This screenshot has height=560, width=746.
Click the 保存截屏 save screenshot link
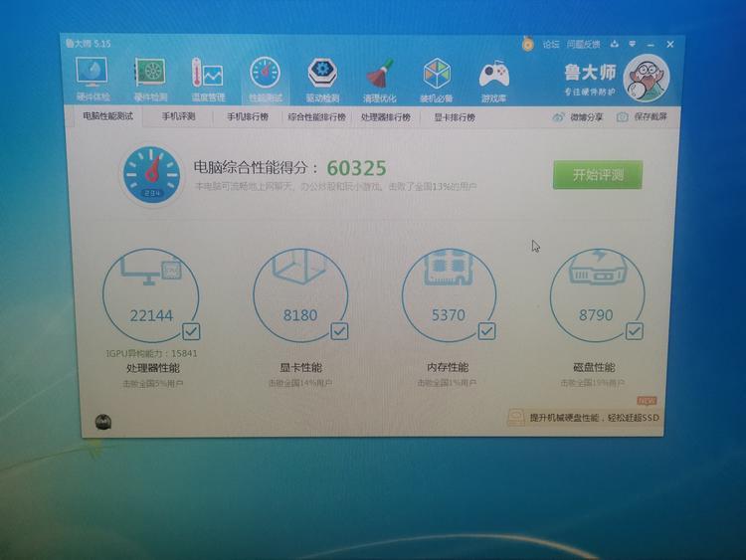tap(642, 117)
